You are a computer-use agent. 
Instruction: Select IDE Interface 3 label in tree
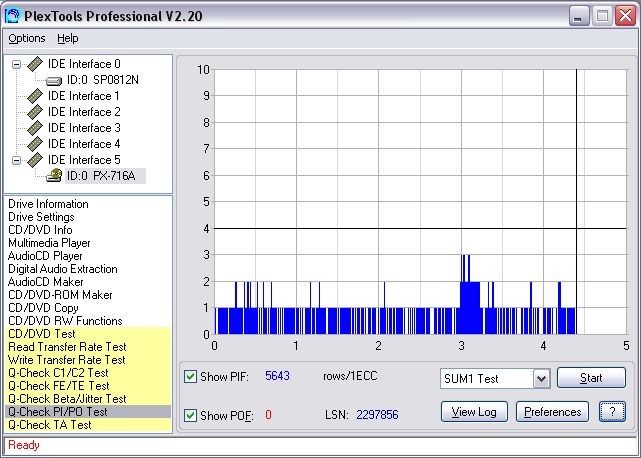pos(84,128)
